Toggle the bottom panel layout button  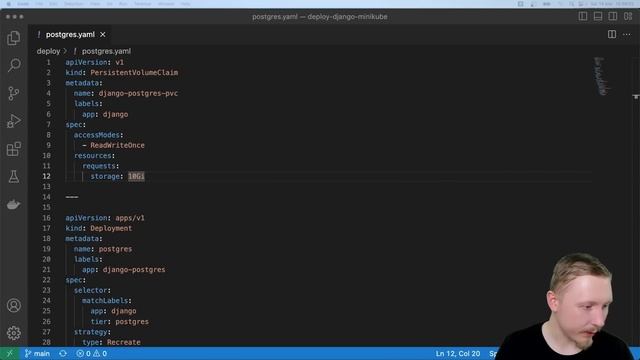(598, 16)
